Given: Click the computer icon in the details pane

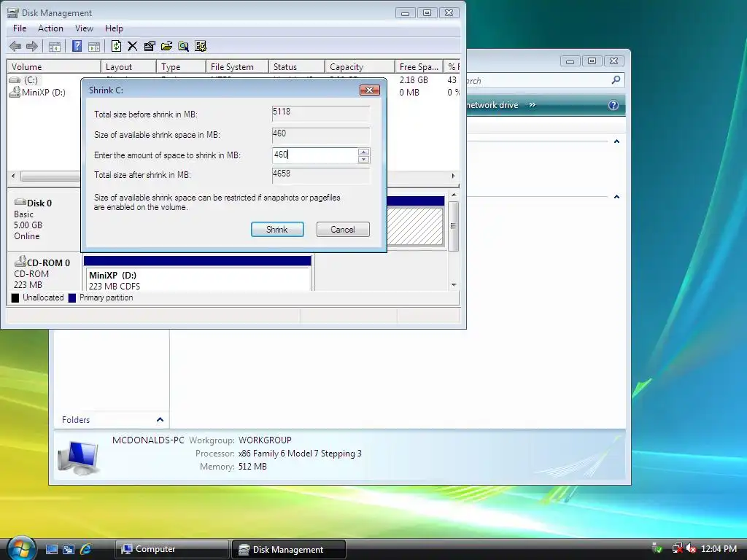Looking at the screenshot, I should point(79,457).
